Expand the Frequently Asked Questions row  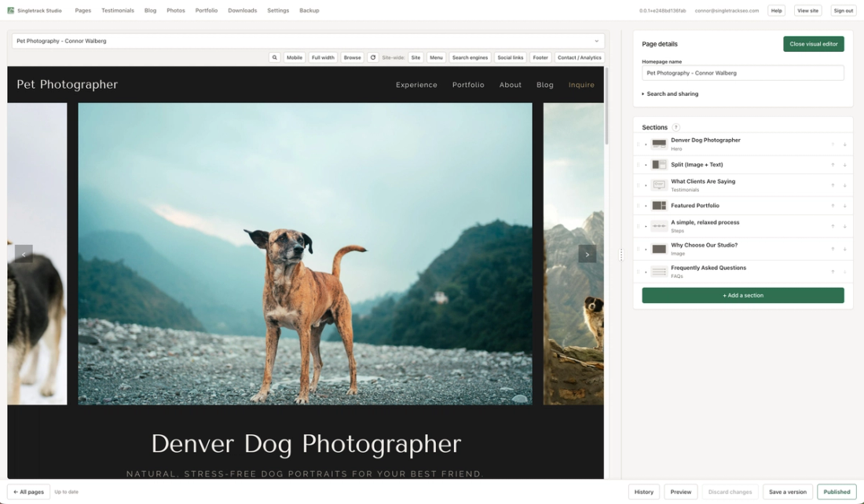click(646, 272)
